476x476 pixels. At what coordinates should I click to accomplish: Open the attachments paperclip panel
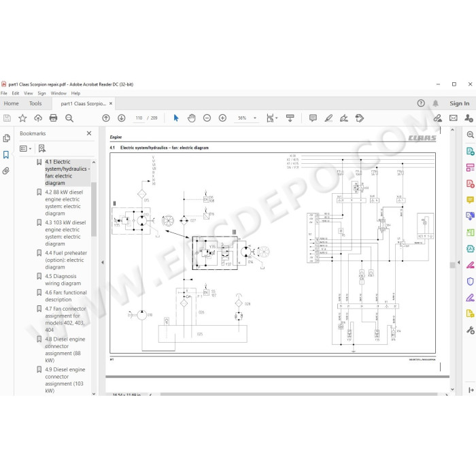(x=6, y=171)
